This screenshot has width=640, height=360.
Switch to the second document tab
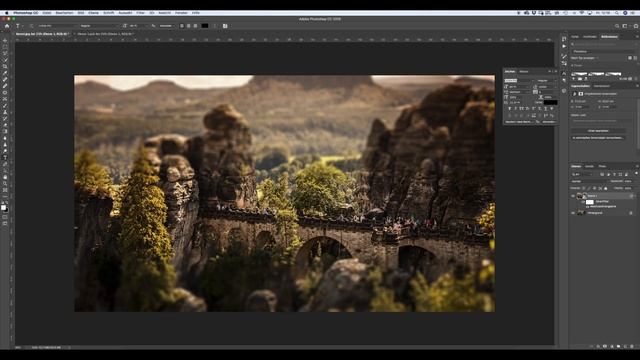click(x=105, y=34)
